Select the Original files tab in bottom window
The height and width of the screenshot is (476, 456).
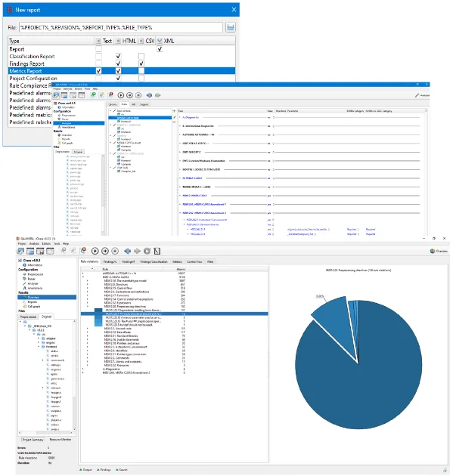[46, 317]
